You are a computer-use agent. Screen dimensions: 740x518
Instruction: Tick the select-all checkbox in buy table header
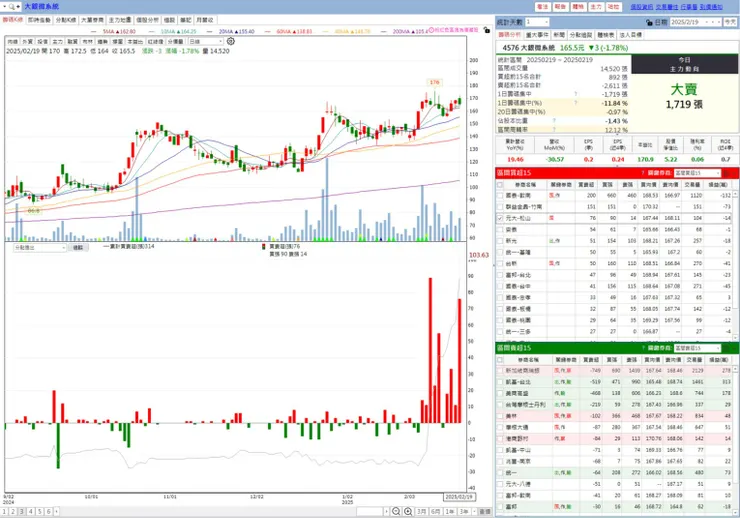coord(500,185)
